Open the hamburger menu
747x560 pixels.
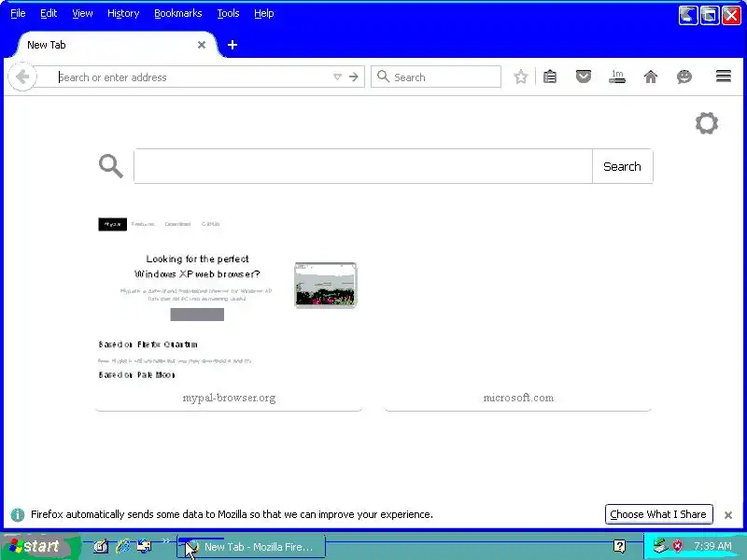[x=723, y=77]
